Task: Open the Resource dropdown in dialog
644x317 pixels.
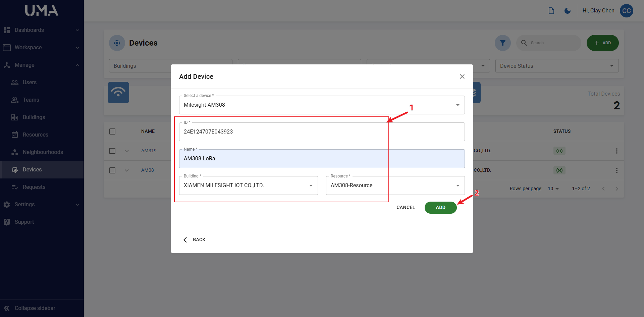Action: coord(395,186)
